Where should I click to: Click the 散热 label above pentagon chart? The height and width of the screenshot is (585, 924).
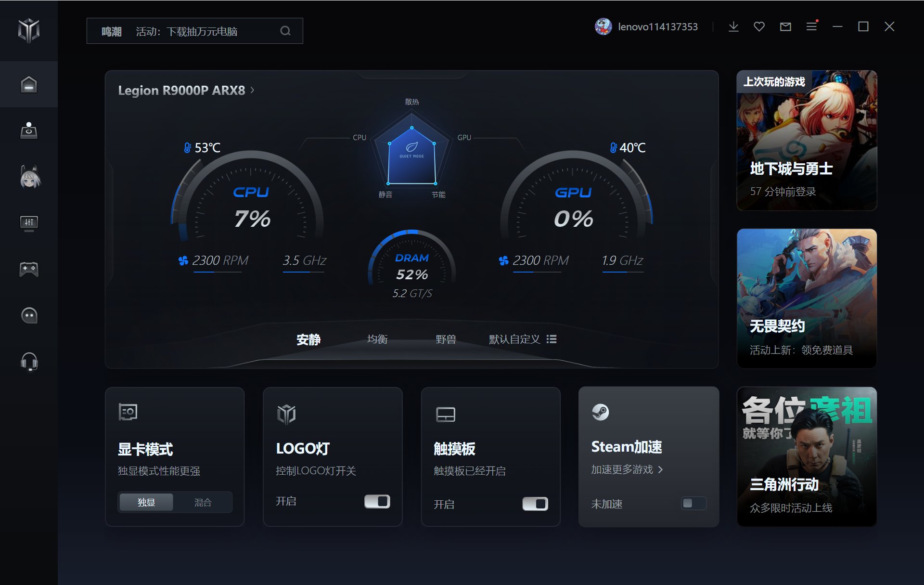(412, 102)
